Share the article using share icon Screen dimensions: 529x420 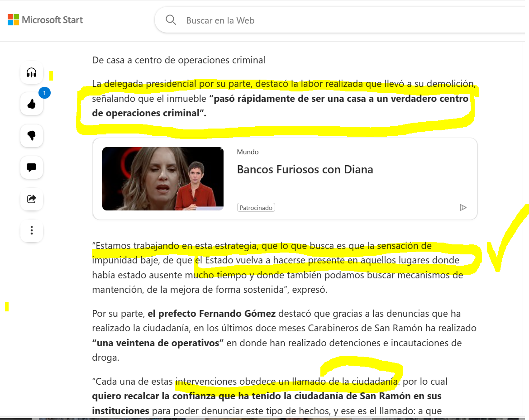pos(32,199)
